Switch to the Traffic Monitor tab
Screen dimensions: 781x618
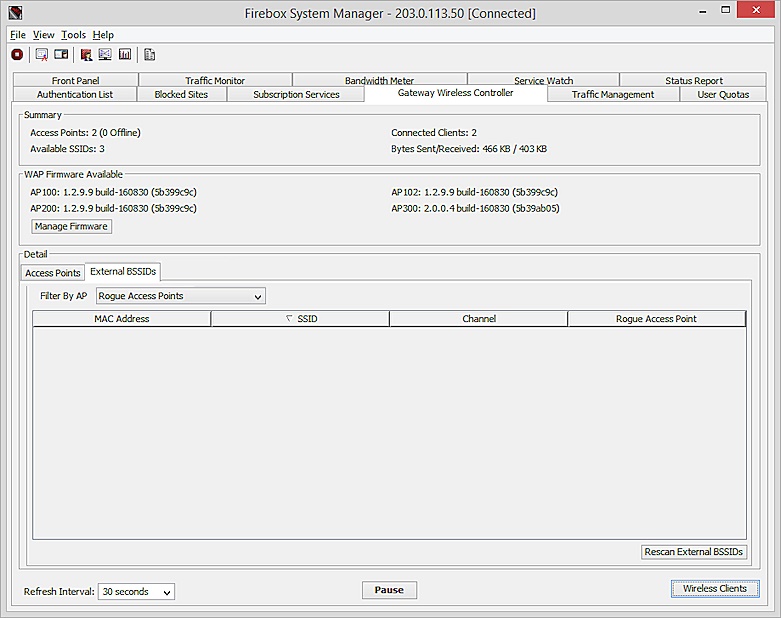click(x=215, y=80)
